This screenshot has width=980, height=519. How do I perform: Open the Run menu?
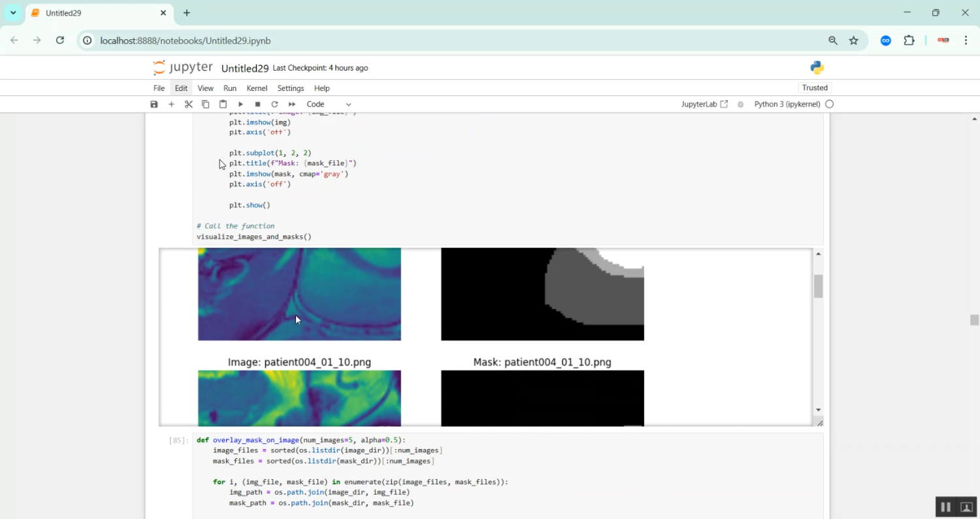pyautogui.click(x=230, y=88)
